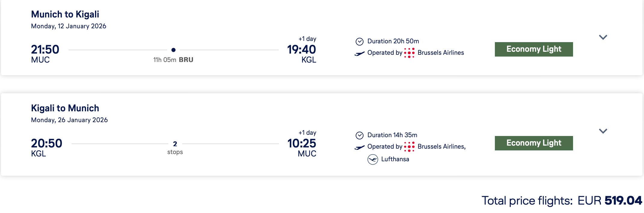This screenshot has width=644, height=213.
Task: Click the 2 stops label on the return flight
Action: 175,148
